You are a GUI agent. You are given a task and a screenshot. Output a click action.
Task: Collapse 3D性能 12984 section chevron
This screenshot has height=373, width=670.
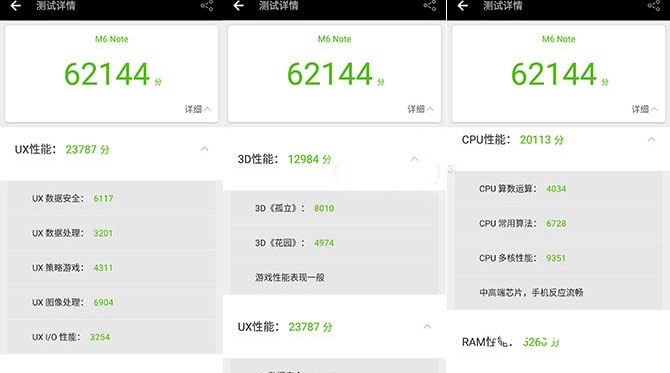(x=414, y=159)
